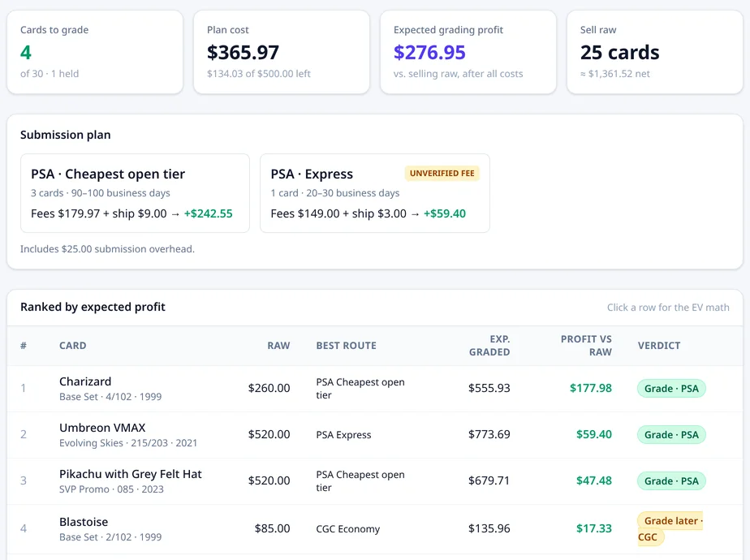Click the RAW column header
Viewport: 750px width, 560px height.
tap(278, 345)
